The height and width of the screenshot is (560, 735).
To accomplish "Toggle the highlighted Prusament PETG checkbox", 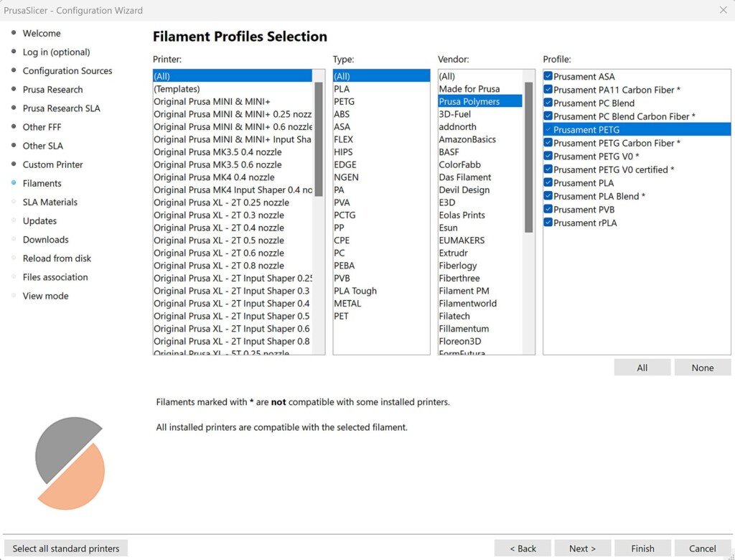I will [548, 129].
